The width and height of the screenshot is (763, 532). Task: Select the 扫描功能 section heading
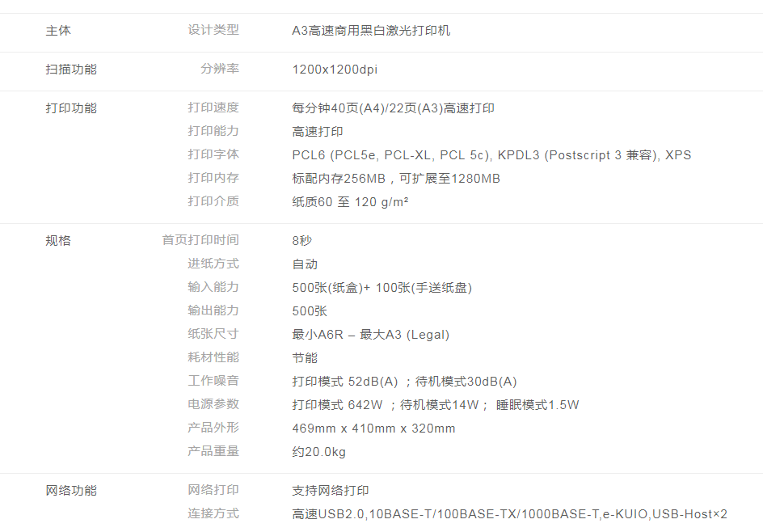point(71,70)
